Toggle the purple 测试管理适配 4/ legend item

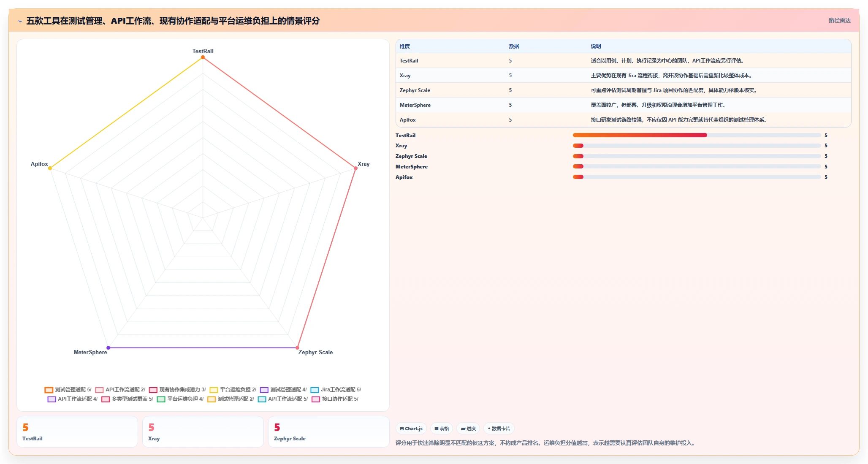(x=283, y=390)
